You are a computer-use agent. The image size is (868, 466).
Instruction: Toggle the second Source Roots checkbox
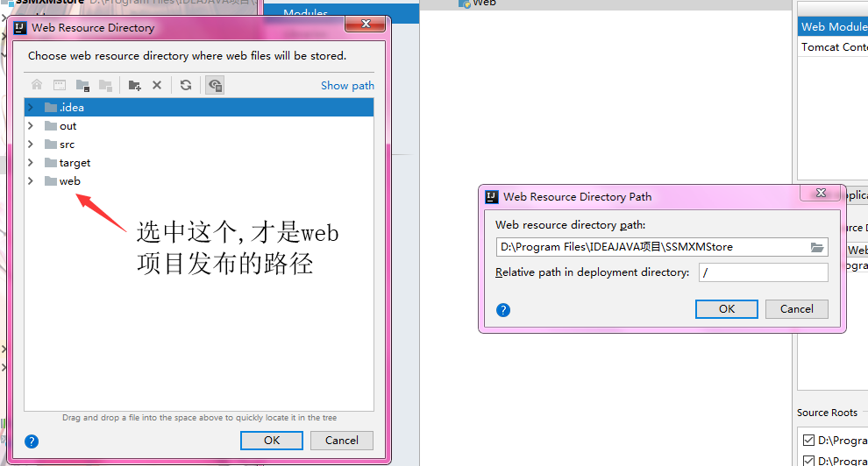tap(808, 461)
